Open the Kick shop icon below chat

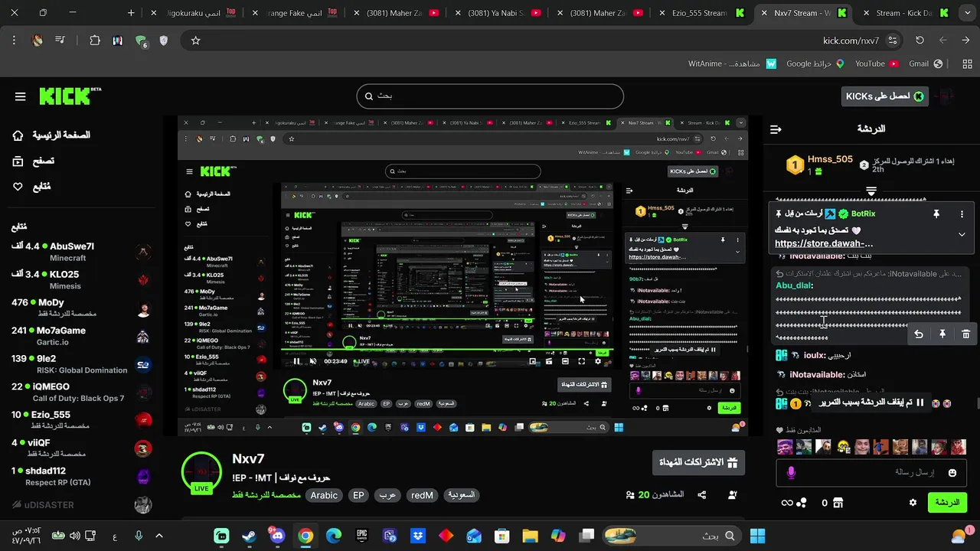pos(838,503)
